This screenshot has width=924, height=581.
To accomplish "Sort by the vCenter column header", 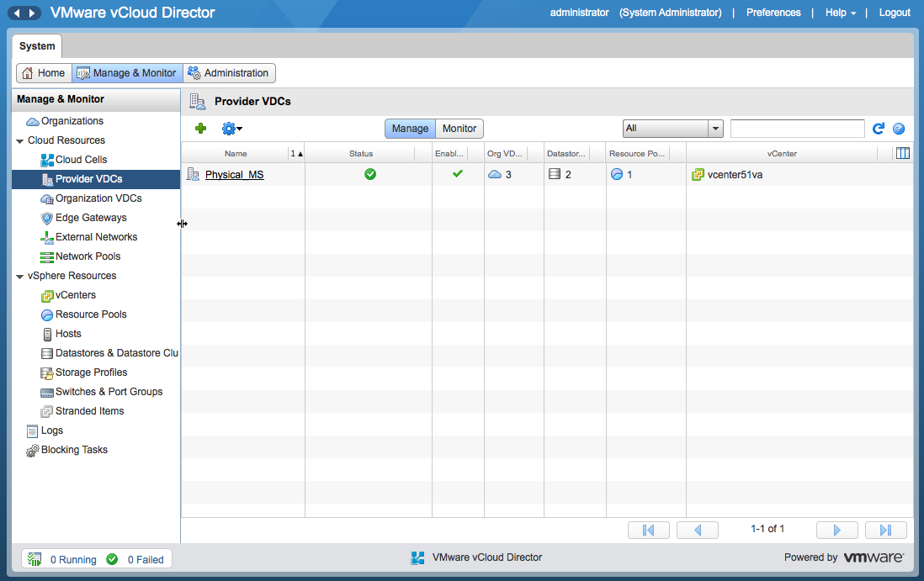I will click(782, 154).
